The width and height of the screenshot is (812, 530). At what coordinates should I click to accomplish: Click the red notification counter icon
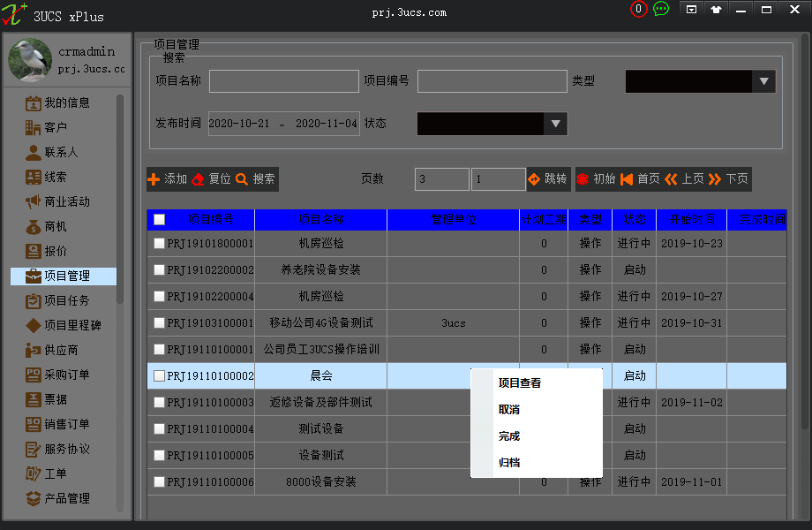(638, 9)
